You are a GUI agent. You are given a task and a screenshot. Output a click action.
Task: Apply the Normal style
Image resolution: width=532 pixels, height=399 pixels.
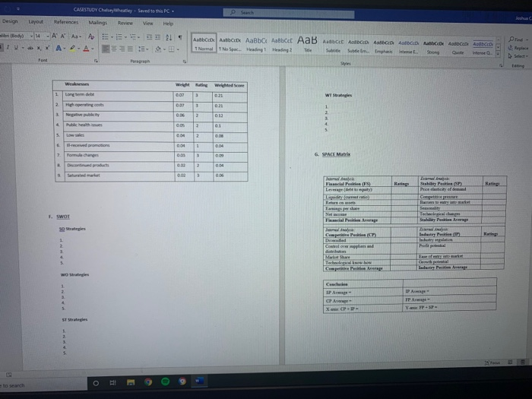(x=204, y=43)
